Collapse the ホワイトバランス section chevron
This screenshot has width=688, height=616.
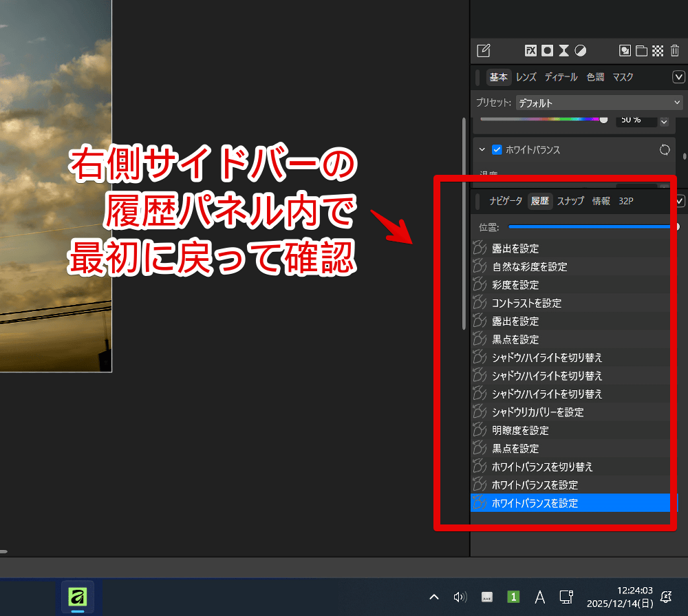482,149
